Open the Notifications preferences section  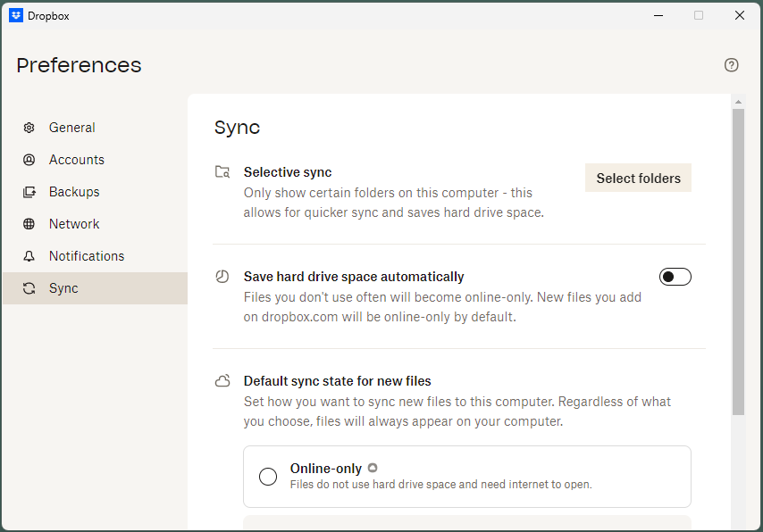click(86, 256)
